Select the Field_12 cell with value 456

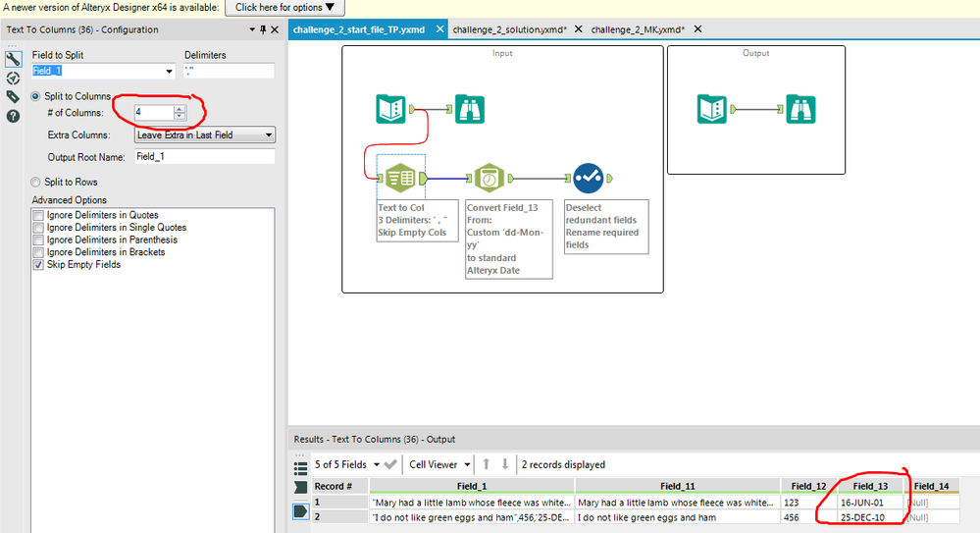click(x=808, y=517)
